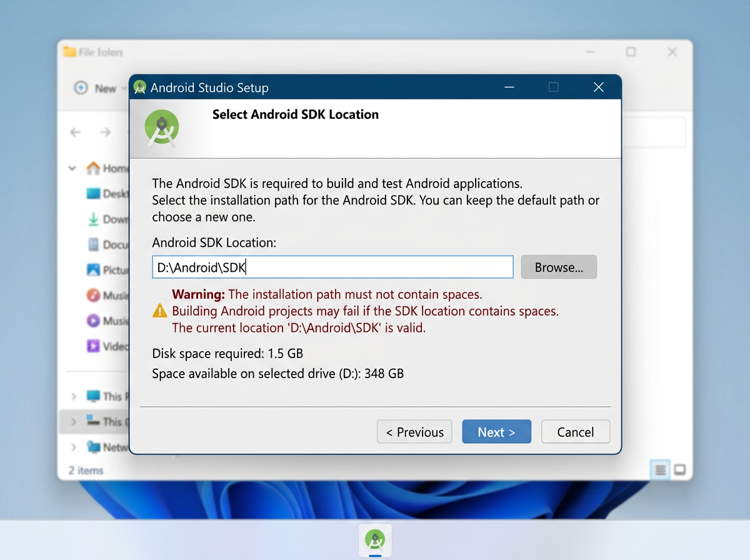
Task: Go back with the < Previous button
Action: [x=414, y=432]
